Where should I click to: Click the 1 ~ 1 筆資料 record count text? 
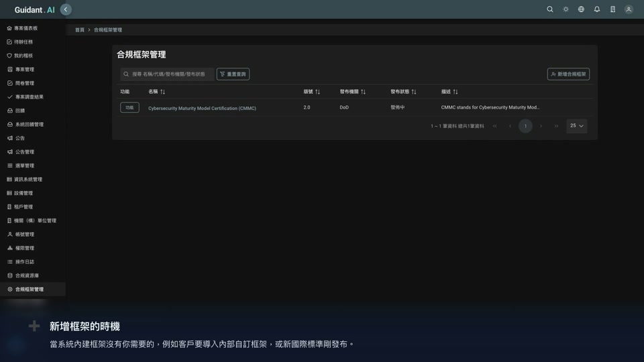(x=457, y=126)
